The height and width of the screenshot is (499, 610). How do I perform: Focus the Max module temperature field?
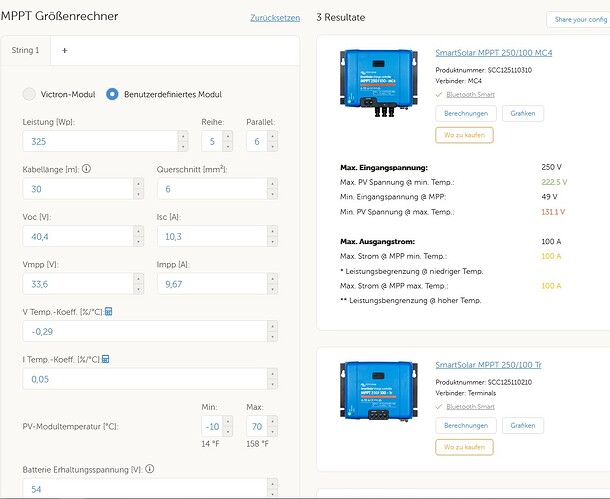257,426
